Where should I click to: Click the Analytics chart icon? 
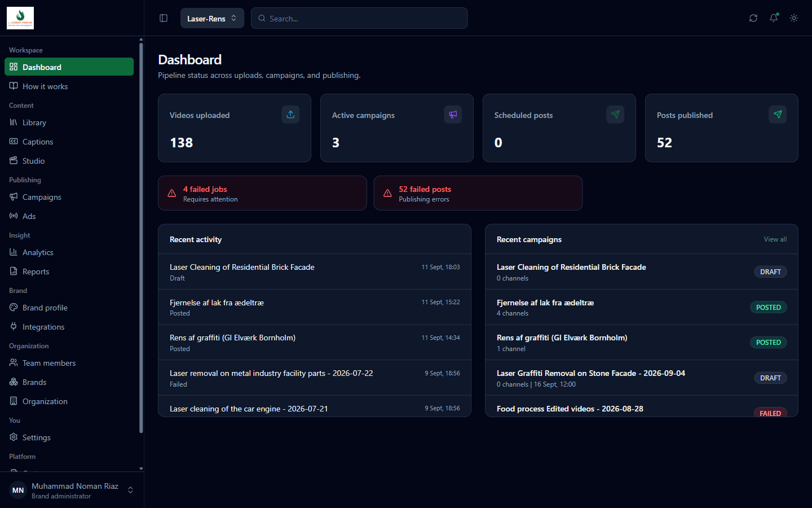point(14,252)
